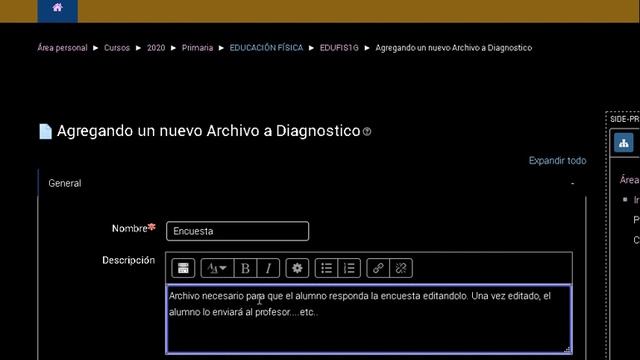Click Expandir todo link
Screen dimensions: 640x360
pos(558,161)
